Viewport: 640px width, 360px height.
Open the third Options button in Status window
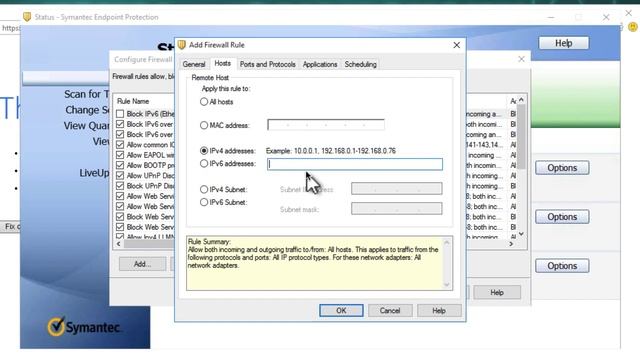pos(562,266)
